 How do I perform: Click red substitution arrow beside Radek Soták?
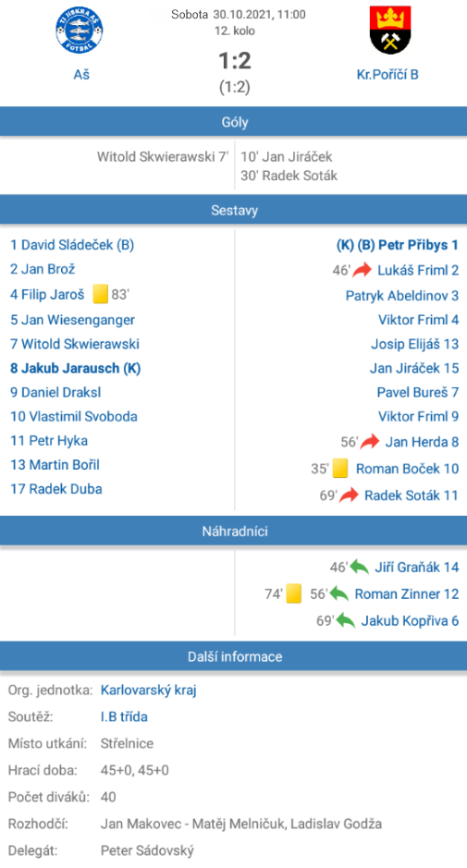(x=349, y=495)
